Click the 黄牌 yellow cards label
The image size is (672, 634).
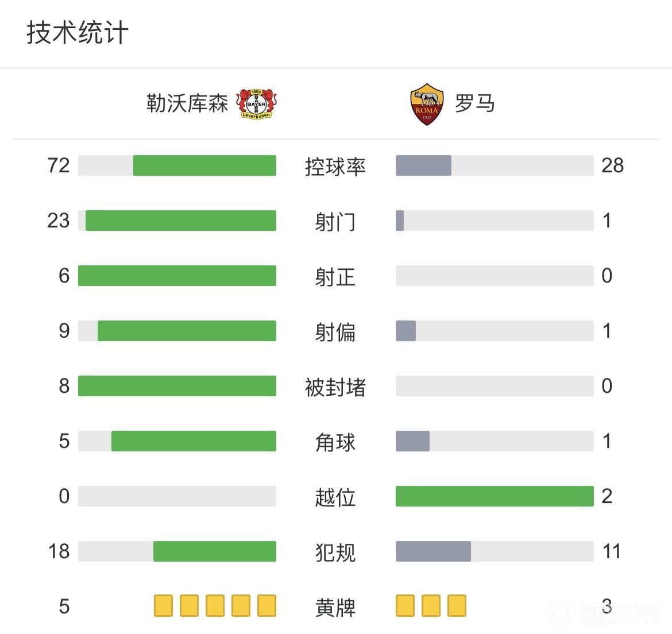coord(335,607)
